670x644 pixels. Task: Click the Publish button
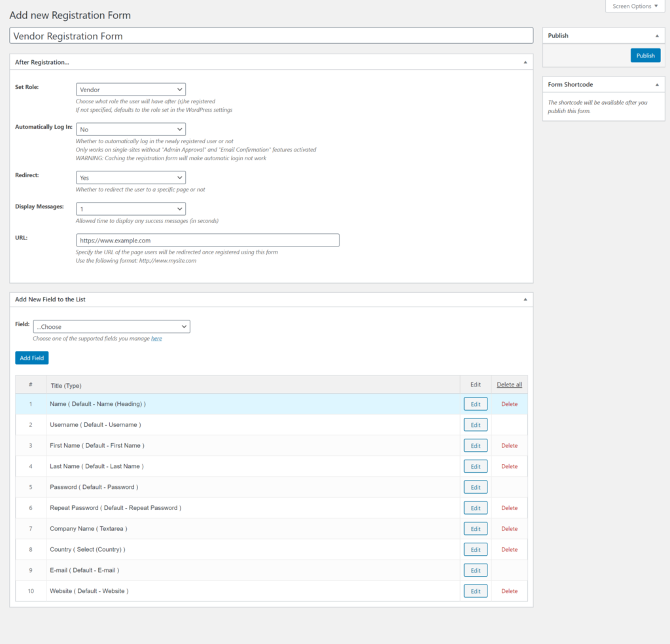(645, 56)
